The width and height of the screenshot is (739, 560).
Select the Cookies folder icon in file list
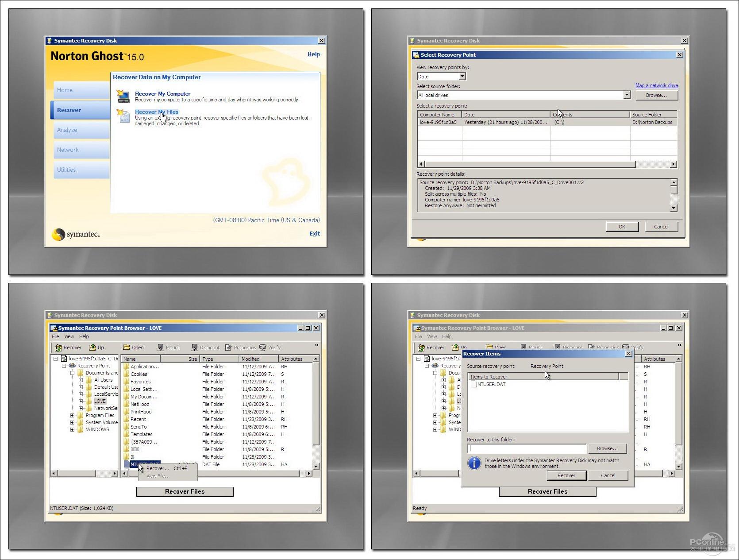127,374
